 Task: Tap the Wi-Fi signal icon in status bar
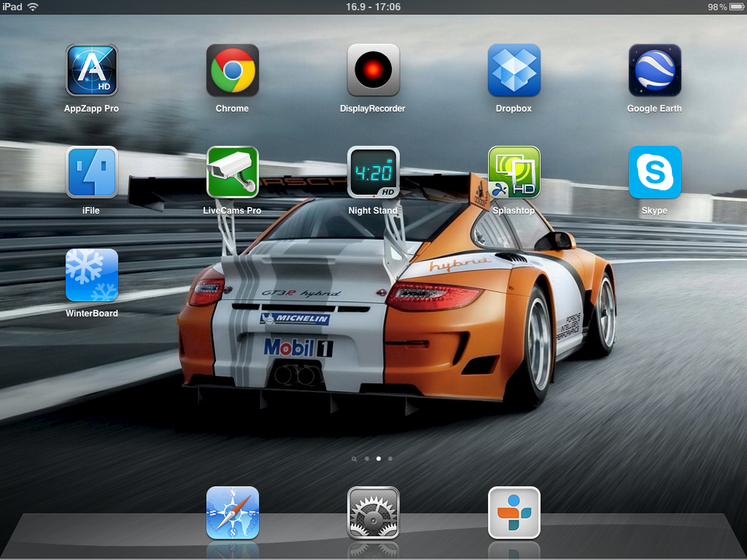pos(33,7)
